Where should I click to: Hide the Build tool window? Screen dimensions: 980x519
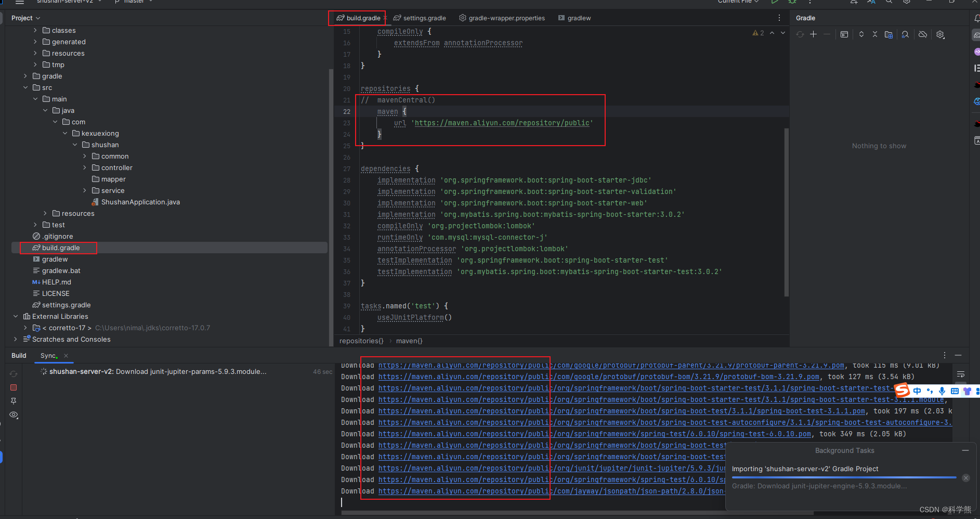(x=958, y=355)
